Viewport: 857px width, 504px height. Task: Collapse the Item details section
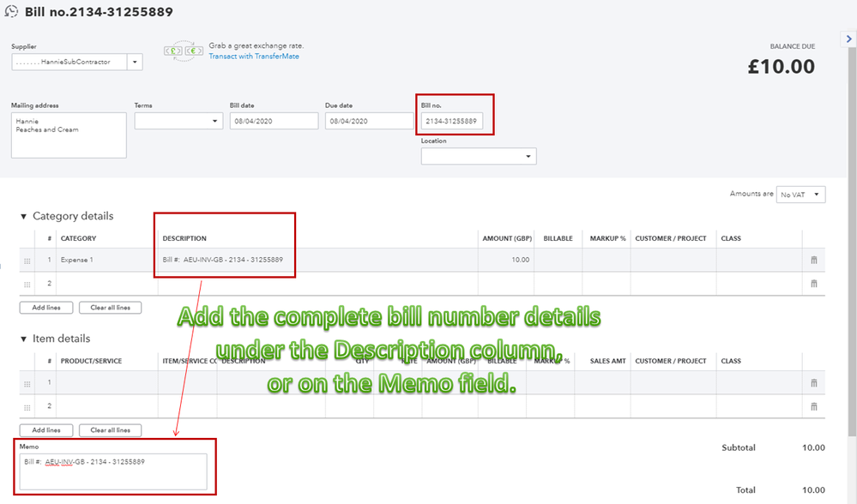(x=23, y=339)
